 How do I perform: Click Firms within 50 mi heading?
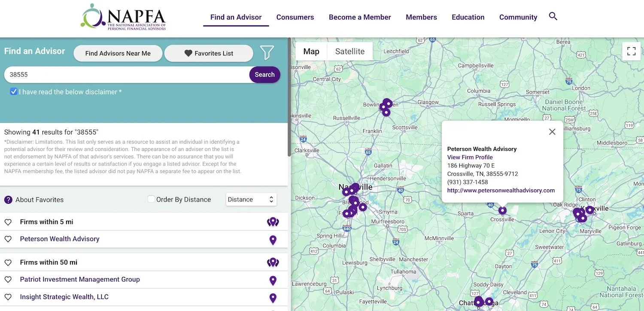click(49, 262)
